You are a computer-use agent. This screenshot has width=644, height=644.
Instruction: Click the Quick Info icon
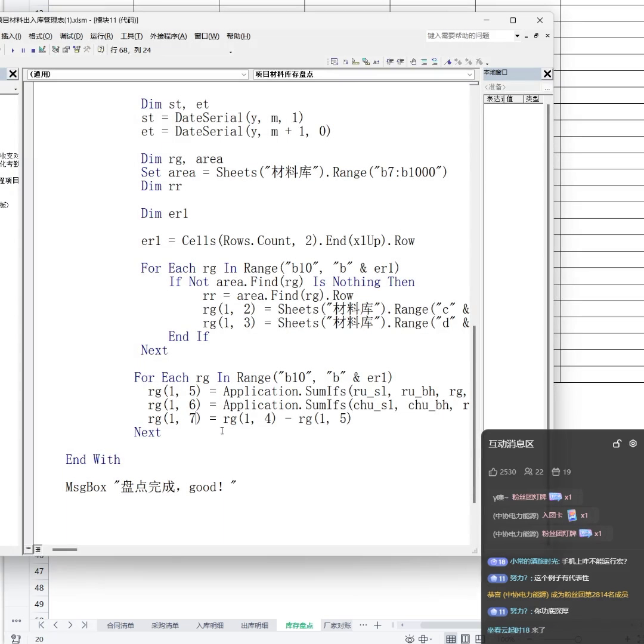[x=355, y=61]
